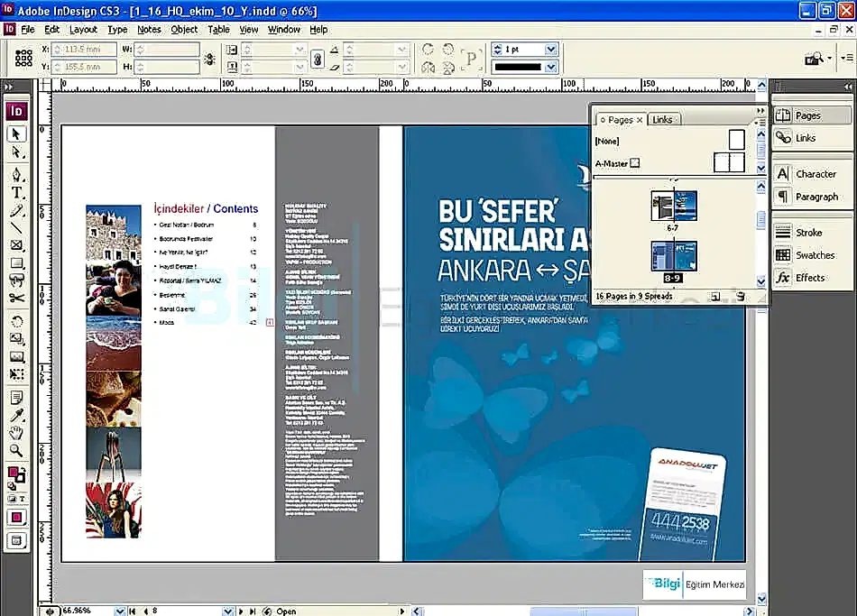This screenshot has width=857, height=616.
Task: Select the 6-7 spread thumbnail
Action: tap(673, 206)
